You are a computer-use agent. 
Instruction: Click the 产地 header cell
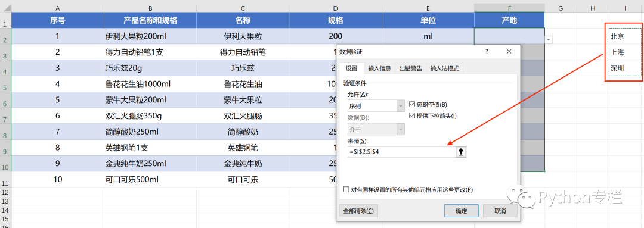point(509,20)
